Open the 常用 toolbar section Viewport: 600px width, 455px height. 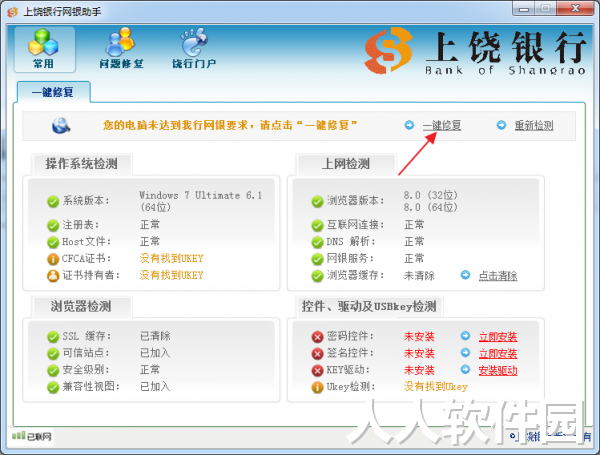click(44, 49)
